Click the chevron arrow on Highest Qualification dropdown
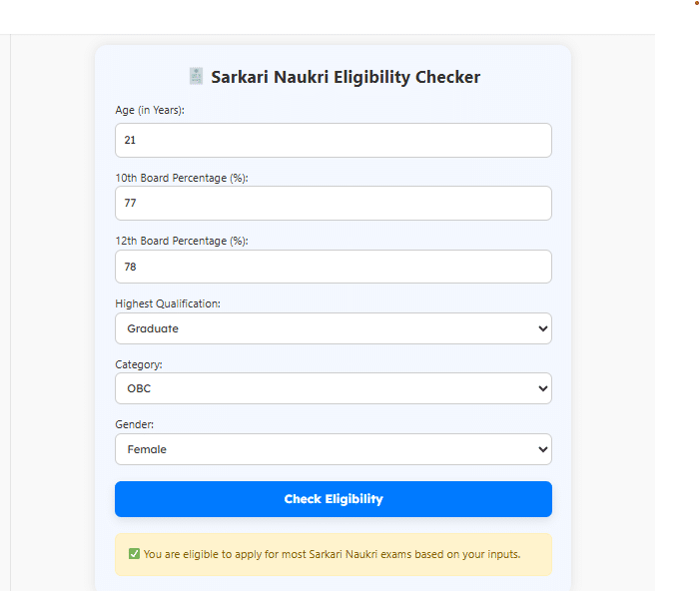The image size is (700, 591). click(543, 328)
